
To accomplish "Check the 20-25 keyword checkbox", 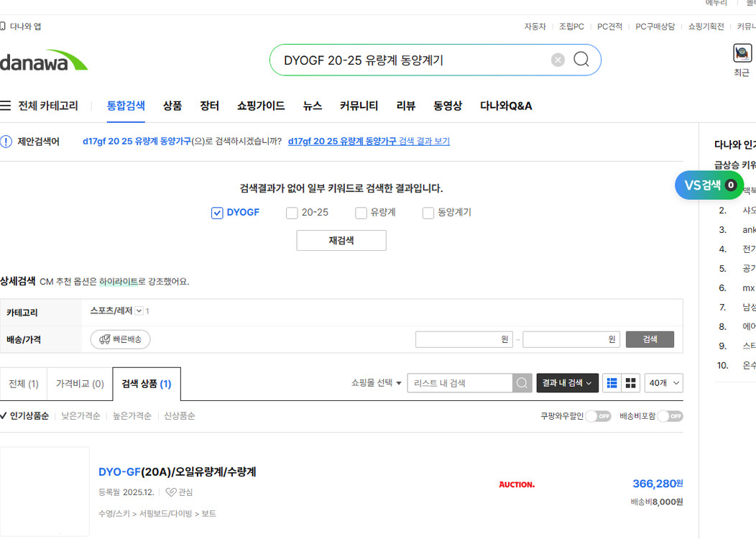I will pyautogui.click(x=292, y=213).
